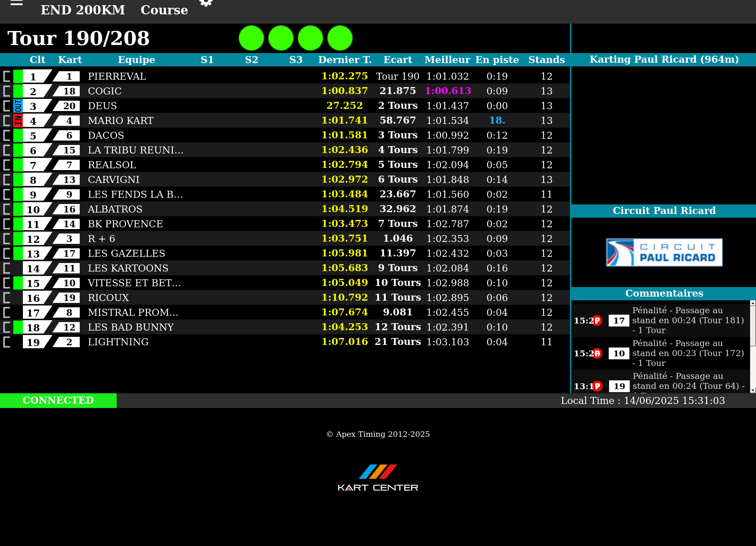The image size is (756, 546).
Task: Click the DACOS team name
Action: point(106,135)
